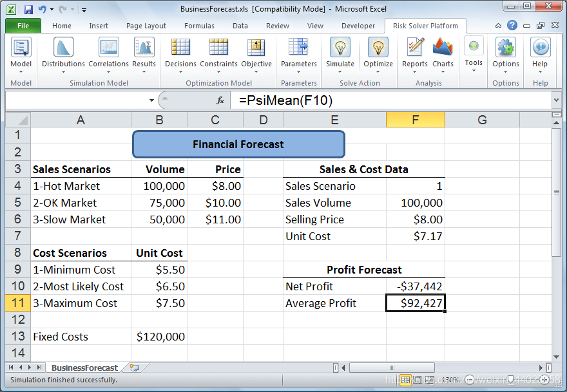Expand the Constraints dropdown arrow
This screenshot has width=567, height=392.
pyautogui.click(x=218, y=72)
